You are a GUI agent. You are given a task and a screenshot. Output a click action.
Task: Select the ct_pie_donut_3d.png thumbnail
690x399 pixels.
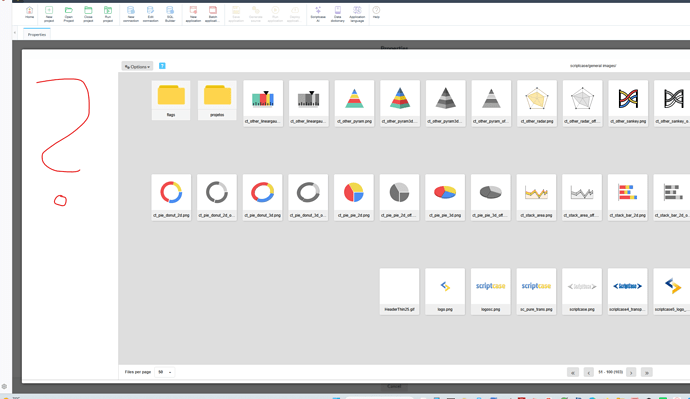263,198
